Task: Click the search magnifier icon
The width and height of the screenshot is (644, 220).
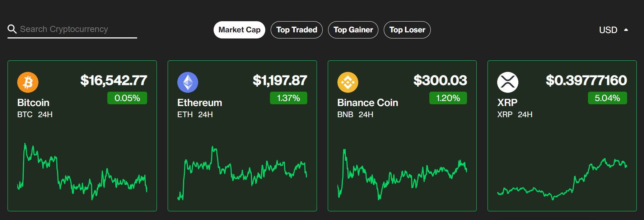Action: (x=13, y=29)
